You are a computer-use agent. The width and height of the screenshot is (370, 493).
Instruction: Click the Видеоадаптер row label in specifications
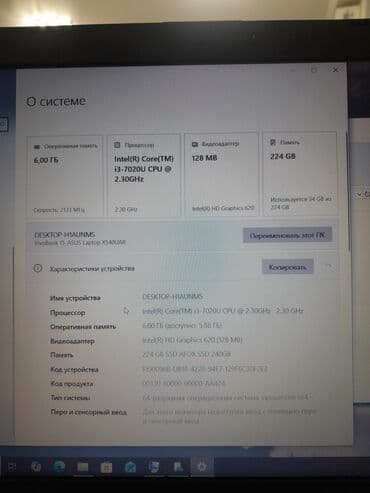click(x=72, y=341)
